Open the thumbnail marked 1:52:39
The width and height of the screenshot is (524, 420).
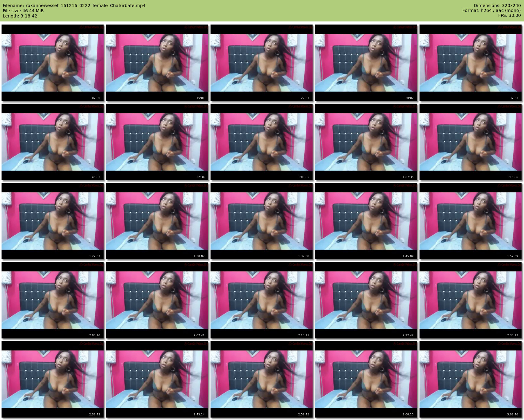[x=471, y=221]
